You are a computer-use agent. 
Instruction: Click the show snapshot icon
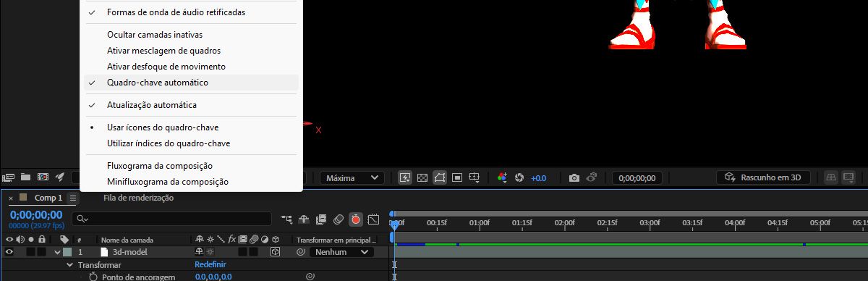tap(591, 177)
